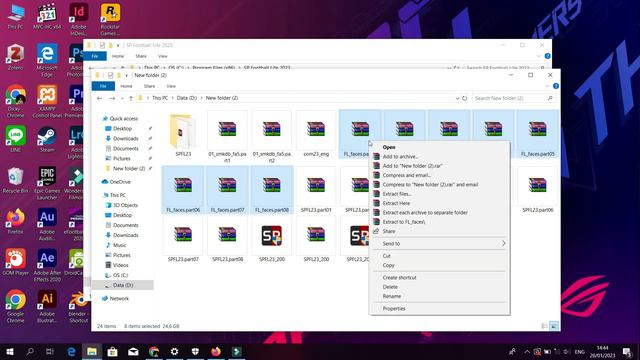This screenshot has height=360, width=640.
Task: Select the com23_eng archive file
Action: tap(316, 134)
